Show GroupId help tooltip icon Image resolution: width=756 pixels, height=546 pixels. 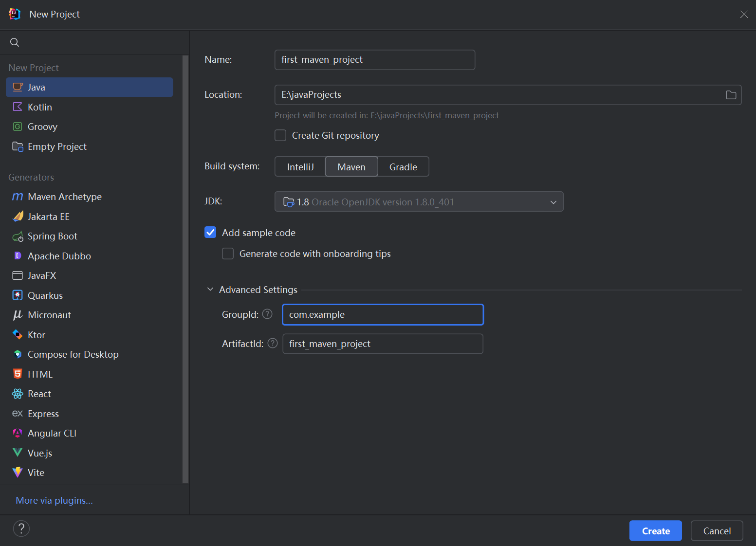click(267, 314)
